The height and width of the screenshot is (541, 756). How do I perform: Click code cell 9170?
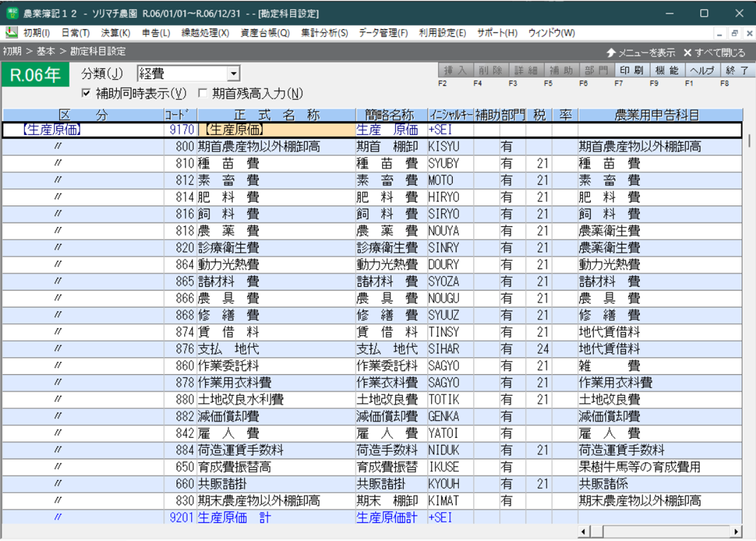coord(180,130)
